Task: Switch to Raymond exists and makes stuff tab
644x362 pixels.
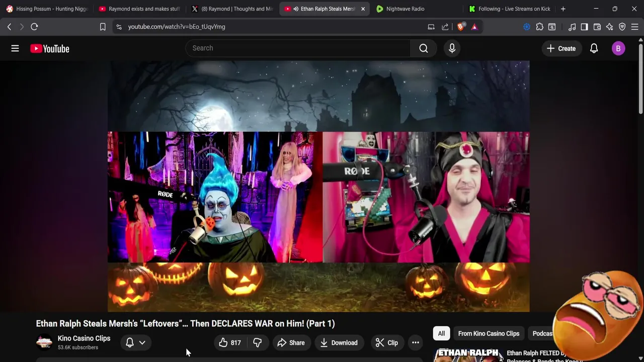Action: 139,9
